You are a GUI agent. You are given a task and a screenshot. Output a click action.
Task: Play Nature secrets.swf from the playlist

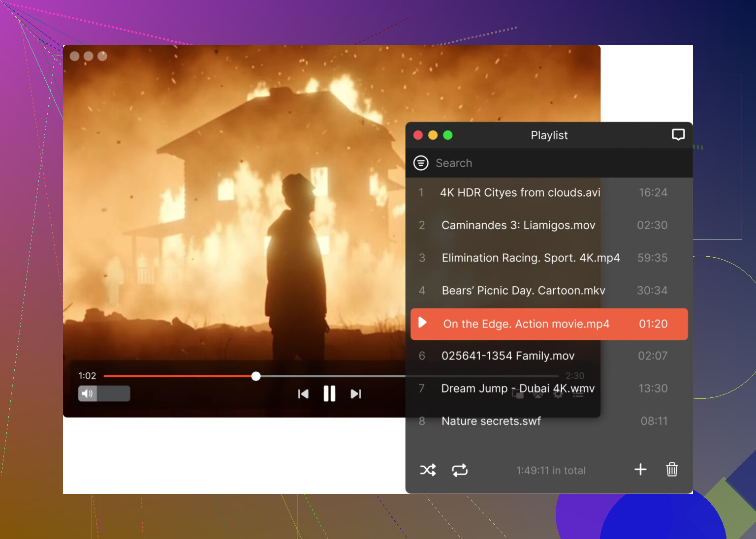coord(491,421)
